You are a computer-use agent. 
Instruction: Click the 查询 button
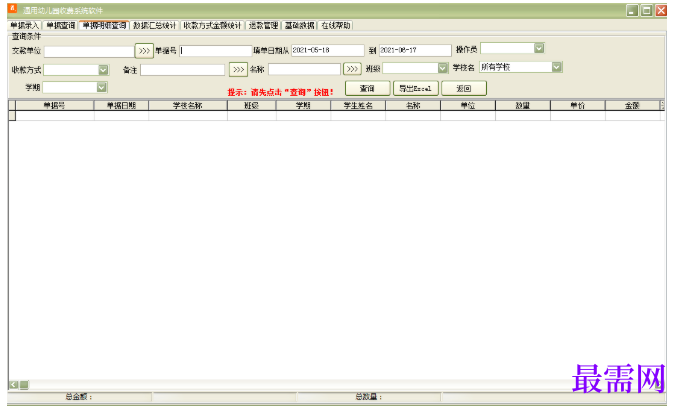(367, 88)
